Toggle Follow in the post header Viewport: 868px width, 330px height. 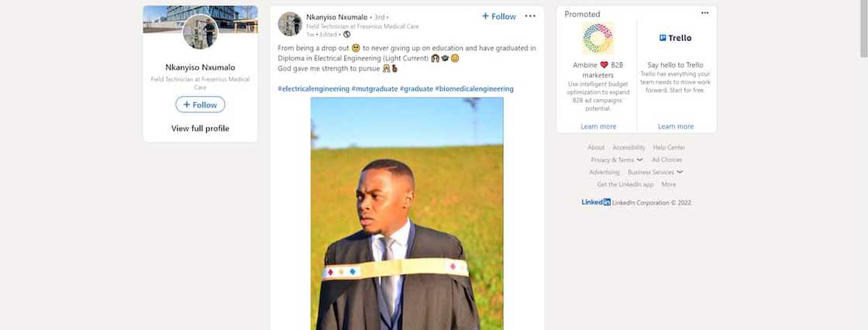pos(498,16)
